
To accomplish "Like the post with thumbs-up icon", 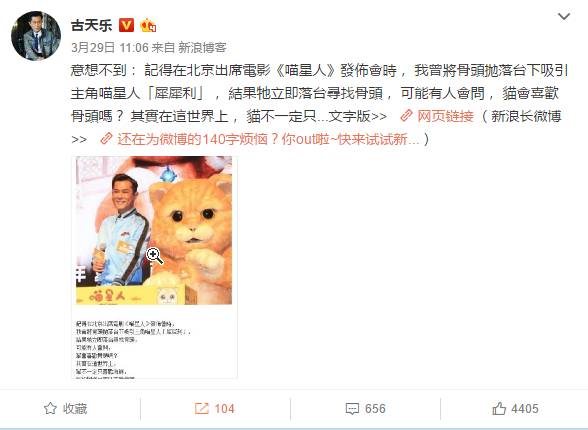I will pyautogui.click(x=499, y=408).
